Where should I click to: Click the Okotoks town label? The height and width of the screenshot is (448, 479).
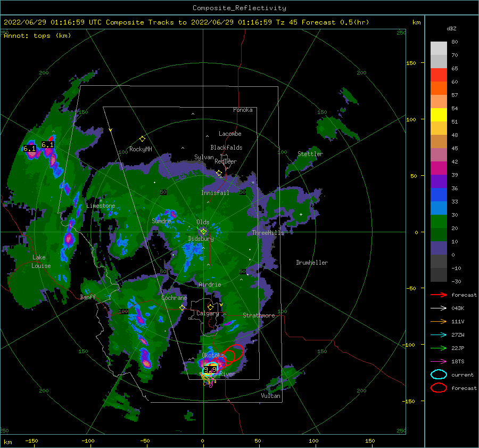coord(213,355)
